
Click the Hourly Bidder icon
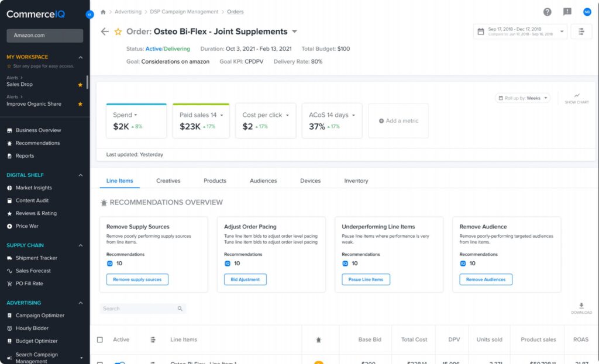pyautogui.click(x=9, y=328)
